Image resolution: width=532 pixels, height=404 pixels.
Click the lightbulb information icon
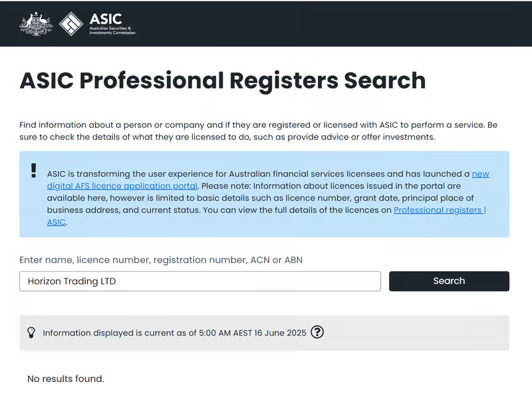click(x=31, y=332)
